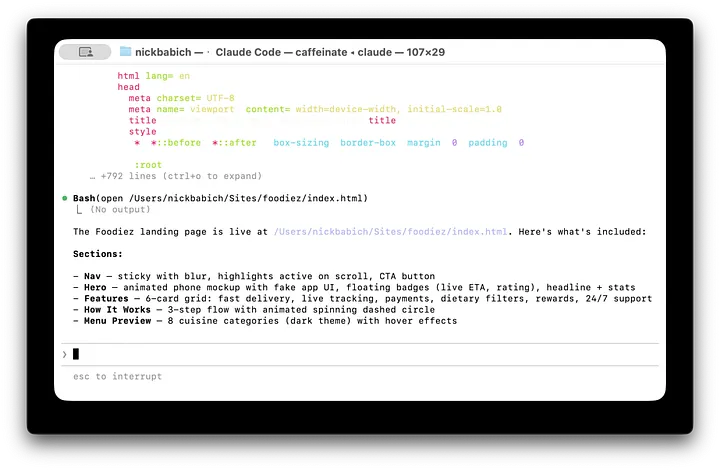
Task: Select the 'Hero' animated phone mockup line
Action: coord(354,287)
